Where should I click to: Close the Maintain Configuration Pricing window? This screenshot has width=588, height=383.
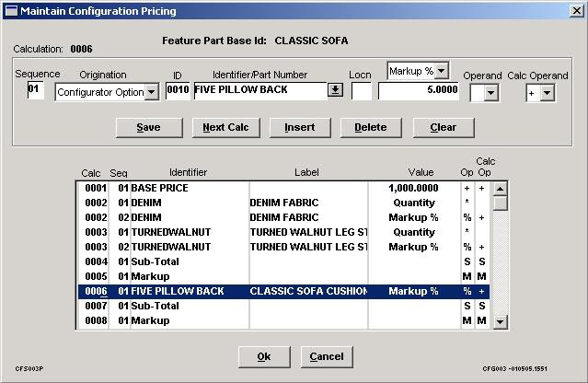[577, 10]
